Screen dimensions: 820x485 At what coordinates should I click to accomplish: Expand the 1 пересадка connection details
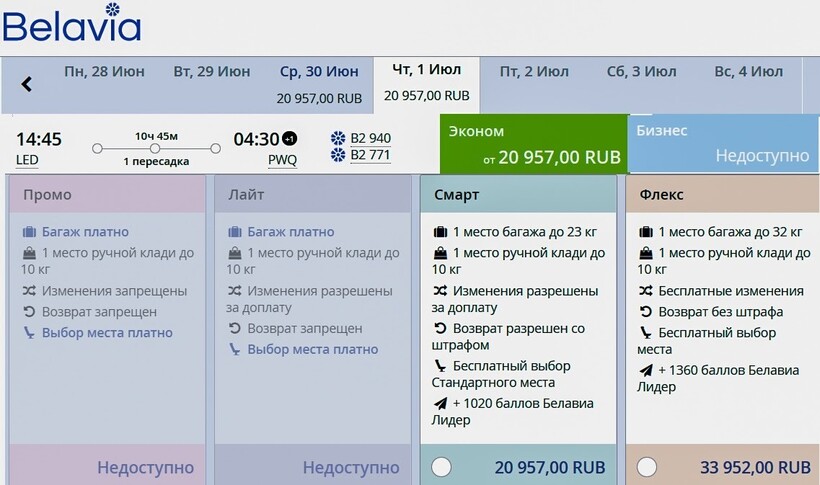[x=157, y=161]
